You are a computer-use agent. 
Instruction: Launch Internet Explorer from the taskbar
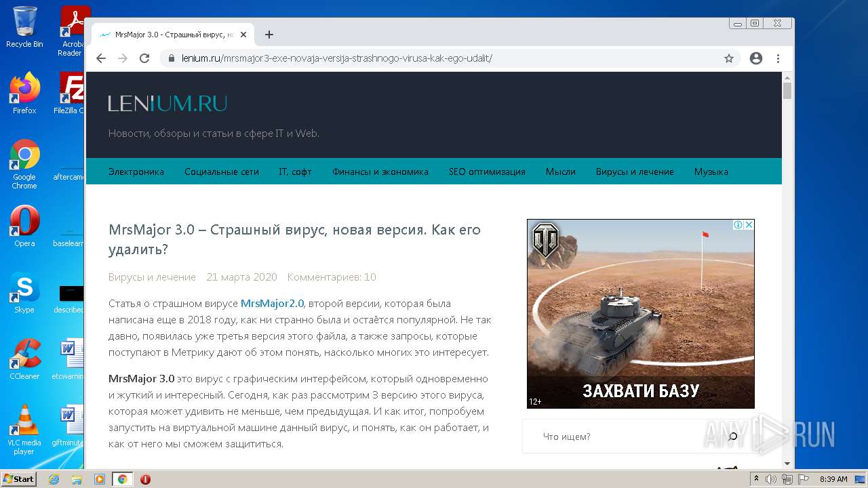pos(54,479)
